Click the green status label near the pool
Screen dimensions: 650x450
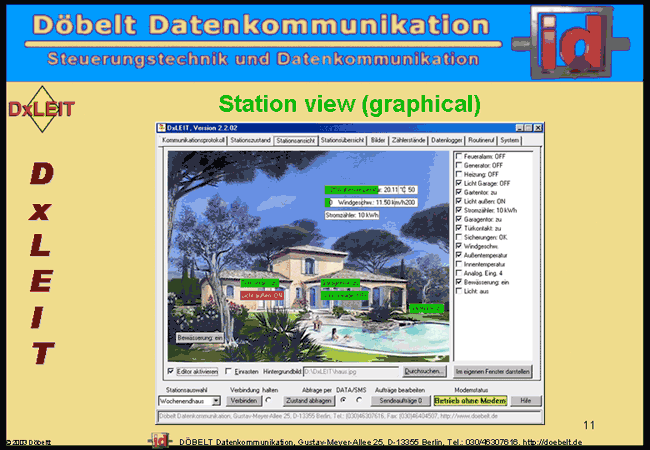coord(427,309)
